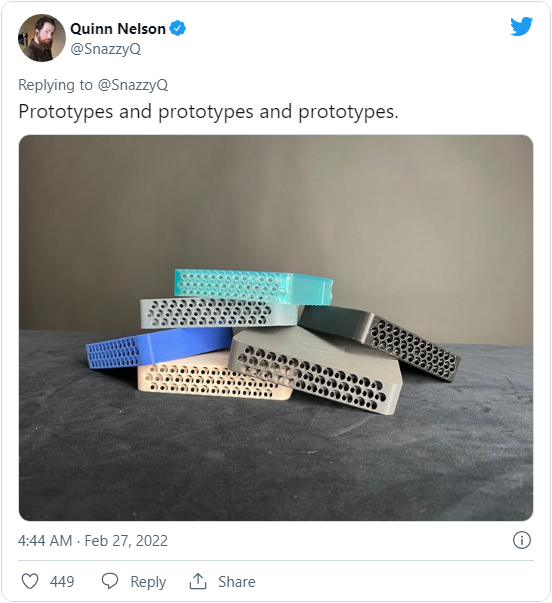Click the heart like icon
The image size is (552, 603).
pyautogui.click(x=30, y=581)
